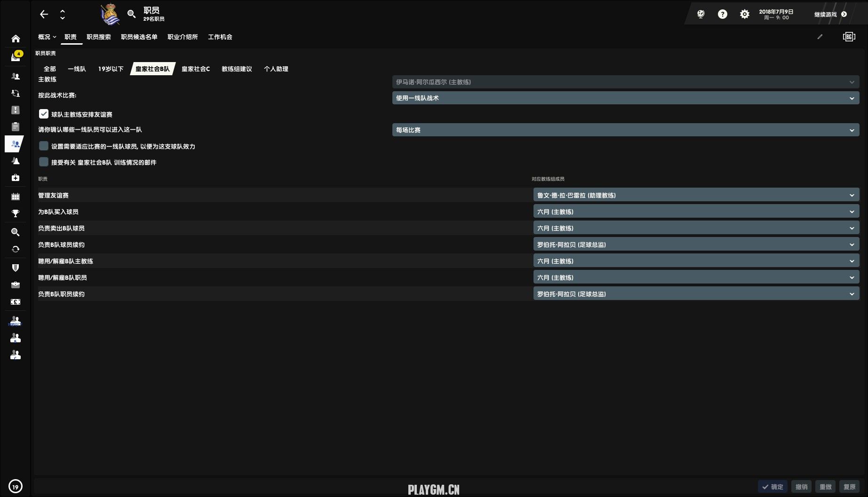Switch to the 皇家社会C tab
The image size is (868, 497).
(x=196, y=69)
